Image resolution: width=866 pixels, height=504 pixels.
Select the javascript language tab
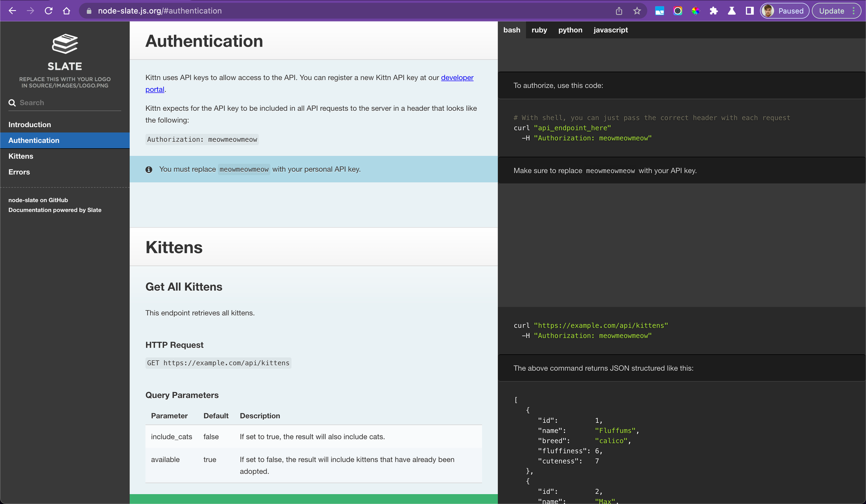[610, 30]
